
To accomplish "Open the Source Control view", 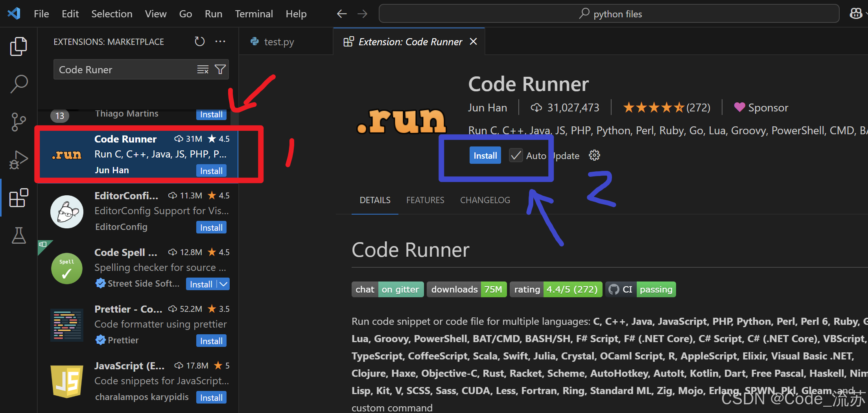I will (18, 122).
